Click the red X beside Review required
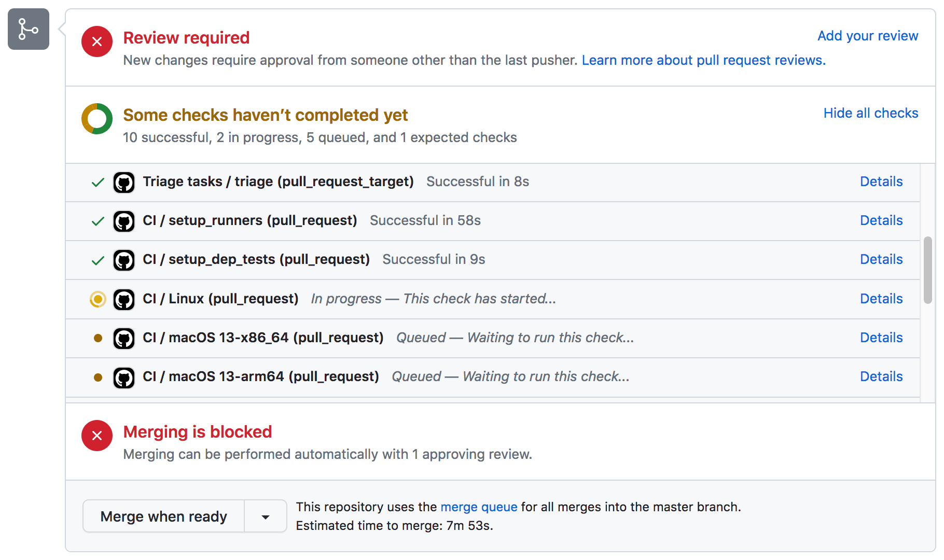Screen dimensions: 944x560 tap(96, 41)
